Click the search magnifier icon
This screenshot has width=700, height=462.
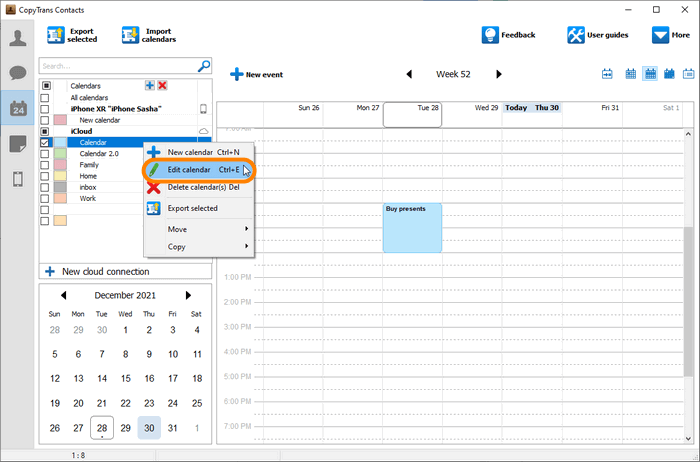(x=204, y=66)
